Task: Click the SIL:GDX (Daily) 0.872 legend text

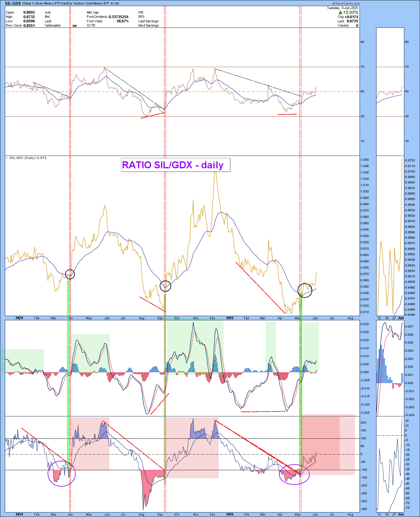Action: click(28, 158)
